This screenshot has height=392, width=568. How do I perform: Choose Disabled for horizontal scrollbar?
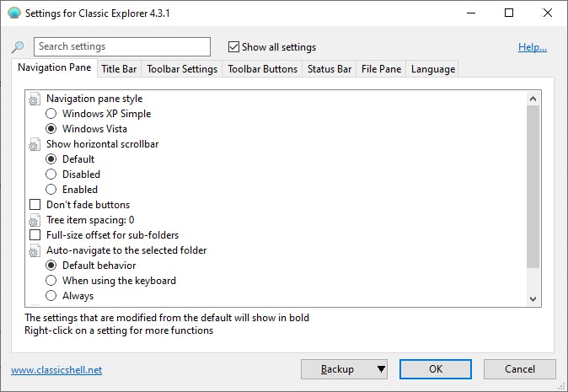click(51, 175)
